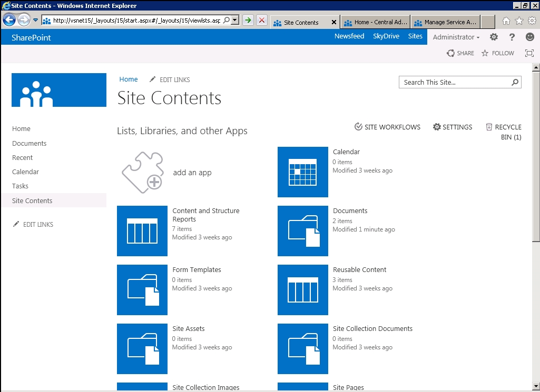Open site SETTINGS link
Screen dimensions: 540x392
click(x=453, y=127)
